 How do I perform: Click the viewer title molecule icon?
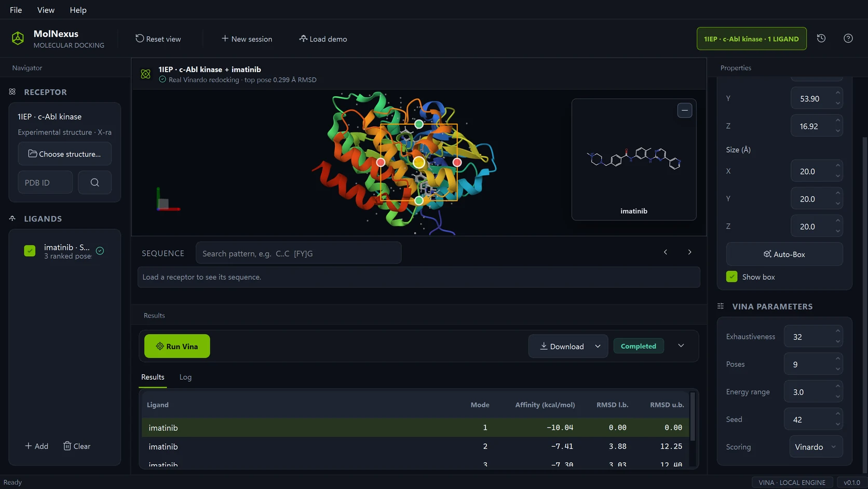146,74
